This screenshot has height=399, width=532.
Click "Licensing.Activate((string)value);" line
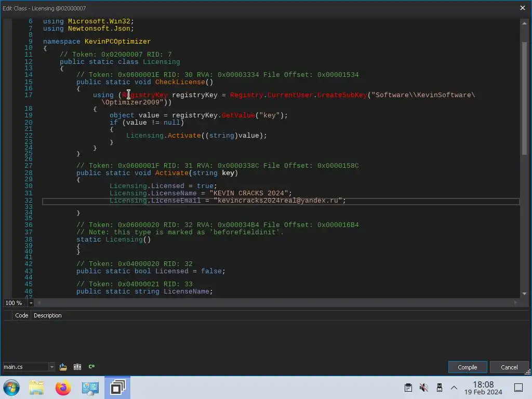(x=196, y=136)
